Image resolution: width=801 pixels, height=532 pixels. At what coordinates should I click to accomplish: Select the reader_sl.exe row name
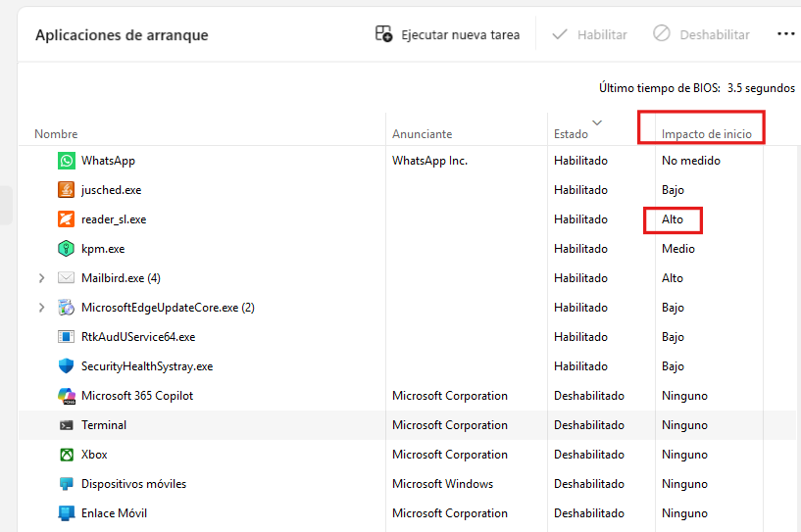[x=114, y=219]
